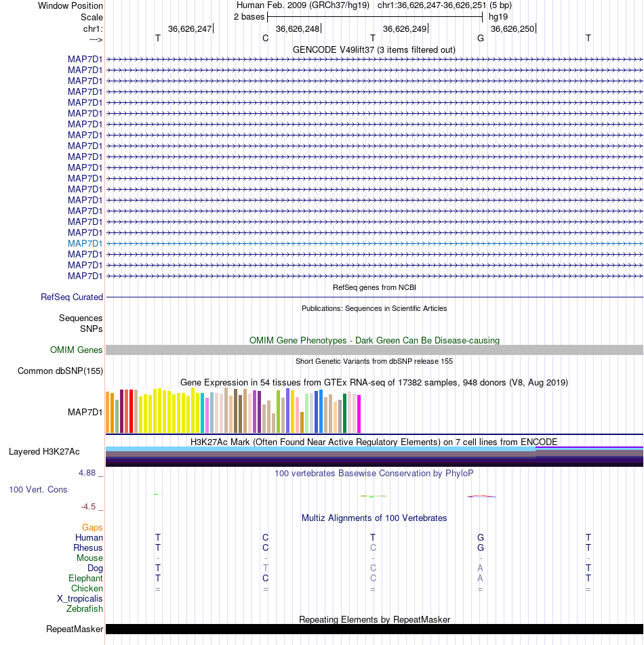Click 'Gene Expression in 54 tissues' title

point(374,383)
